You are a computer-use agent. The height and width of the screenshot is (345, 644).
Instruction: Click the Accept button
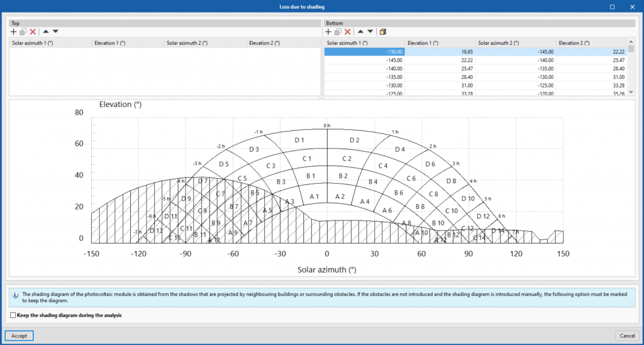click(19, 336)
